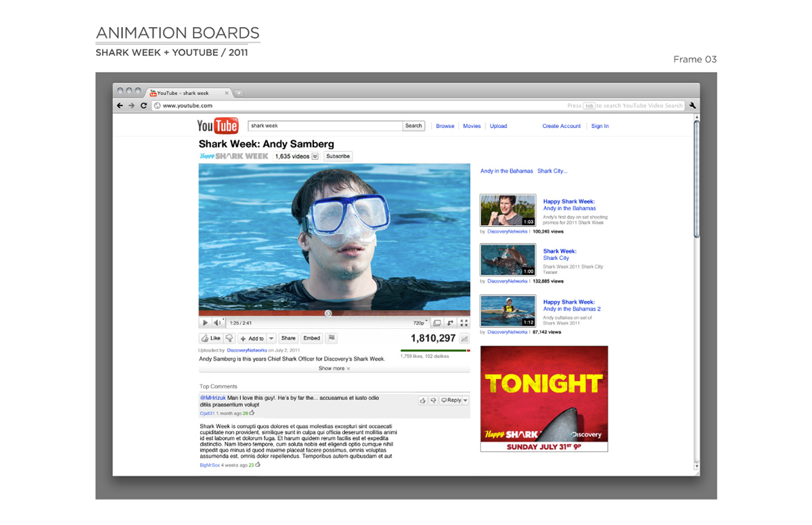This screenshot has height=525, width=812.
Task: Open the Shark City 1:00 video thumbnail
Action: (508, 260)
